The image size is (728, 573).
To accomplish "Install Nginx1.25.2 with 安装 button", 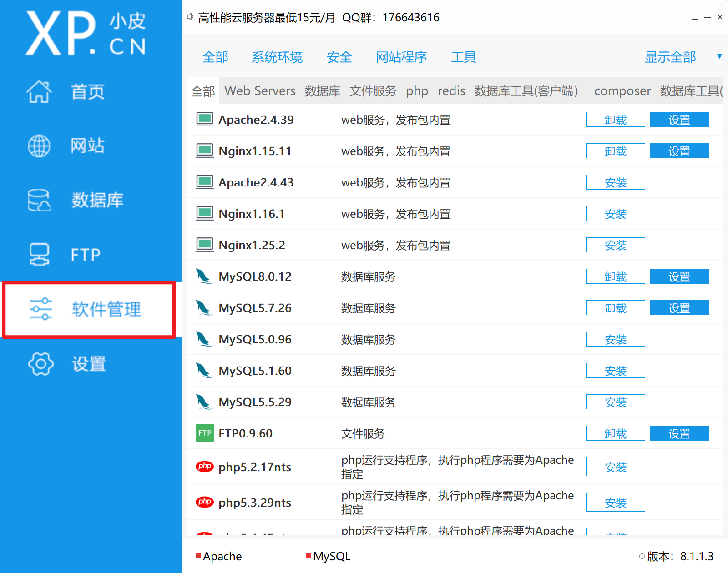I will point(616,245).
